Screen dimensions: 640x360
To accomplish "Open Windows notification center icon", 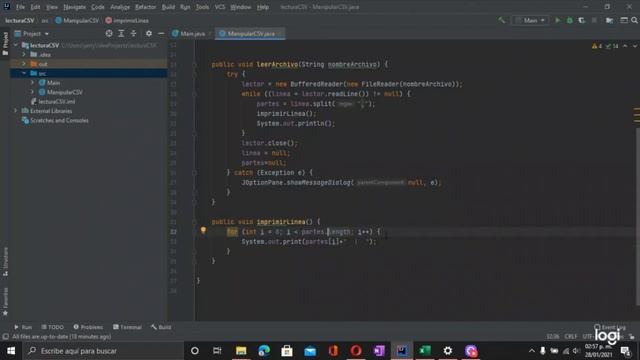I will [x=626, y=351].
